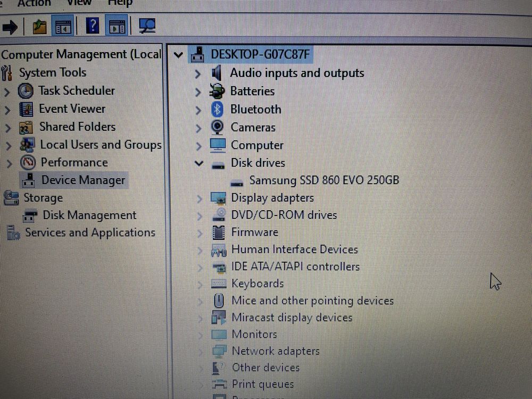The width and height of the screenshot is (532, 399).
Task: Open the Help menu
Action: (x=120, y=3)
